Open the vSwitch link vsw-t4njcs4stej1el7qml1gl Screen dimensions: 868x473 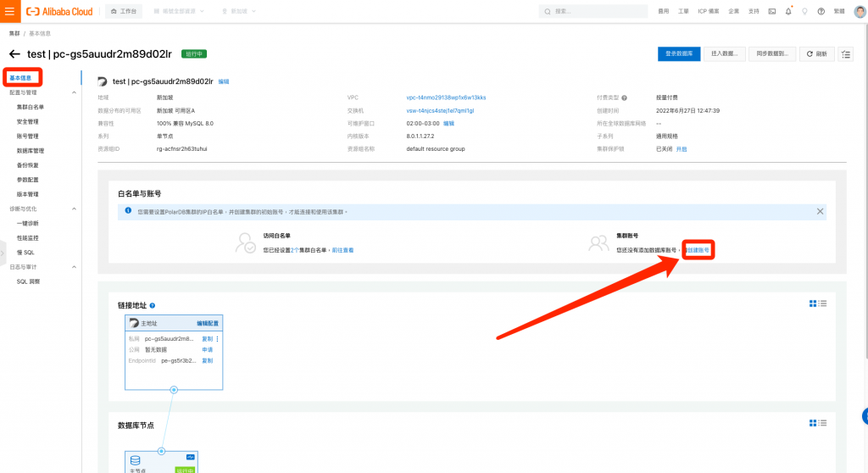(x=440, y=111)
